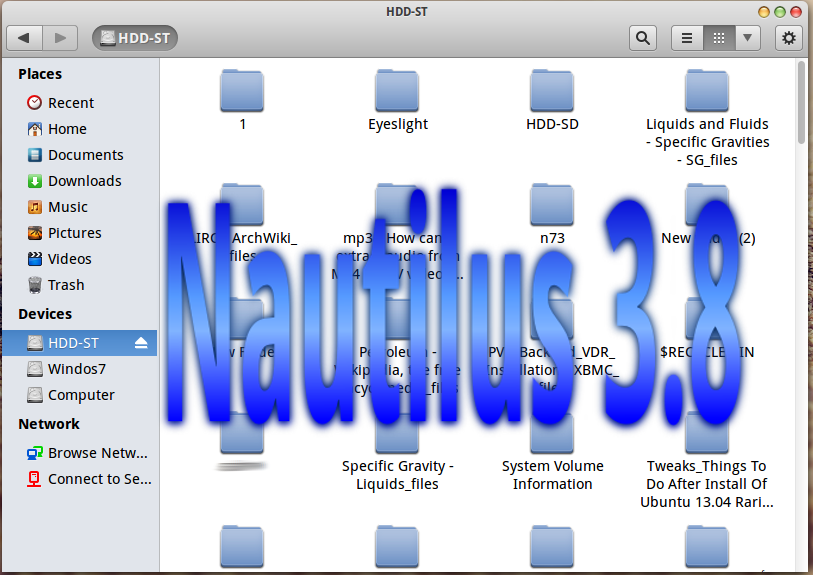813x575 pixels.
Task: Open the search magnifier tool
Action: tap(643, 38)
